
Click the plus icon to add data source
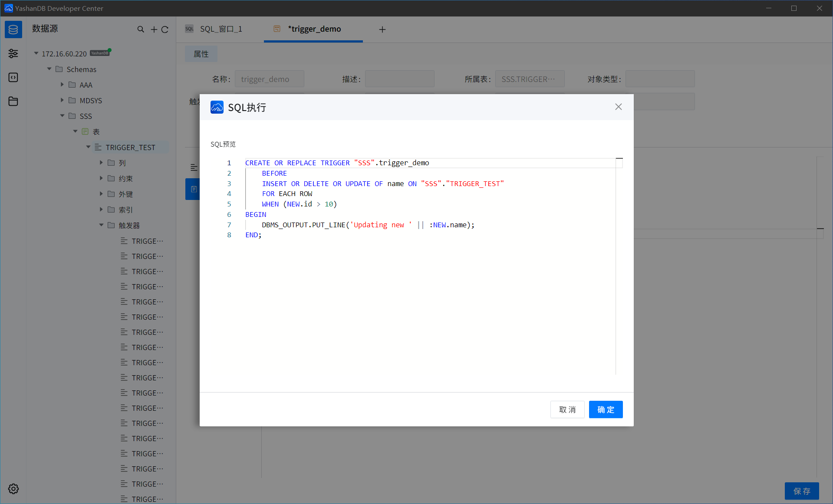click(x=154, y=29)
